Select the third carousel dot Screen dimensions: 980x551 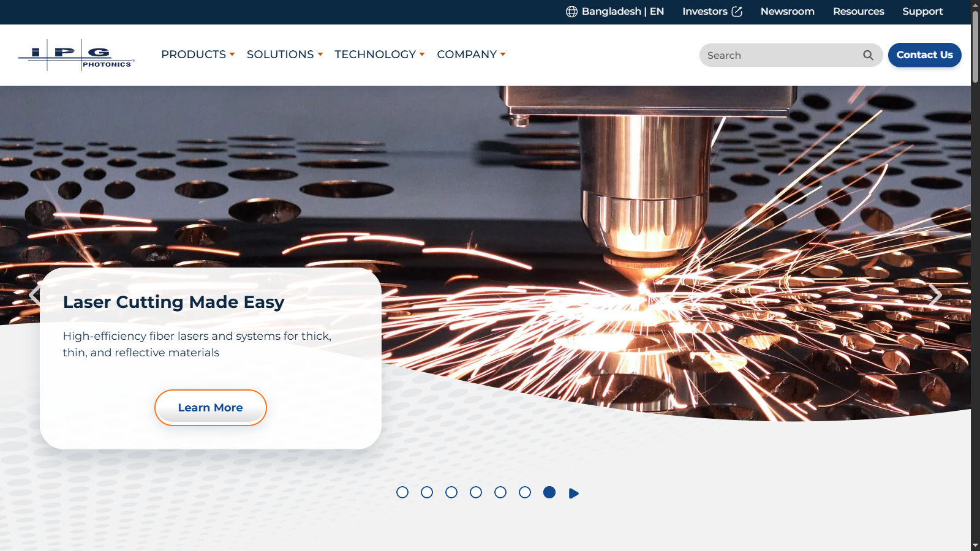[x=451, y=492]
